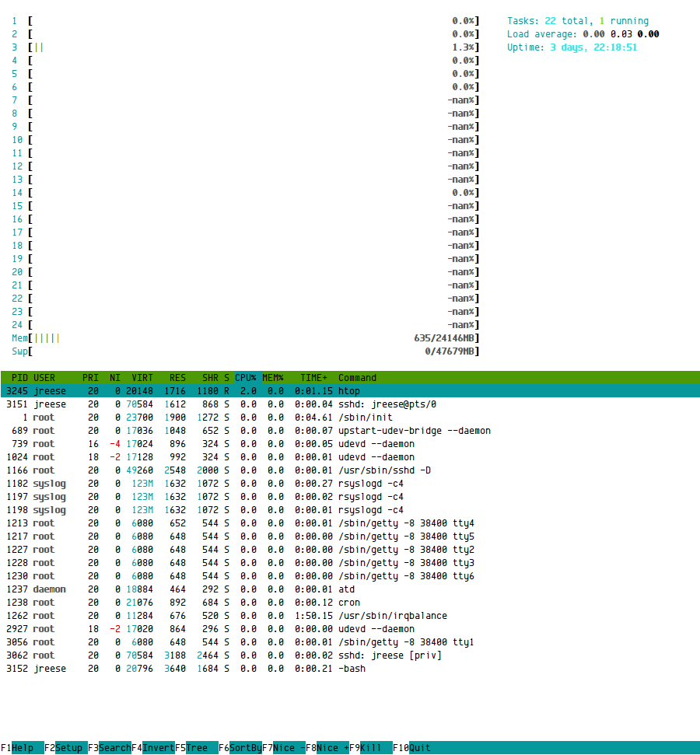Viewport: 700px width, 755px height.
Task: Click F7 Nice minus button
Action: pyautogui.click(x=284, y=748)
